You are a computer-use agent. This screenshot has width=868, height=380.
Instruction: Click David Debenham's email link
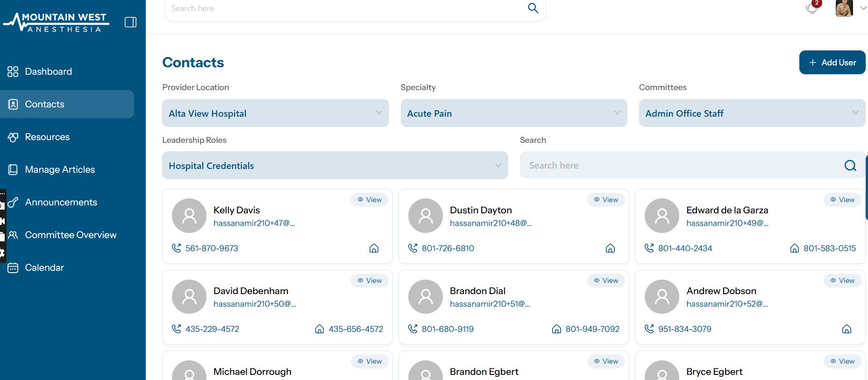[255, 304]
